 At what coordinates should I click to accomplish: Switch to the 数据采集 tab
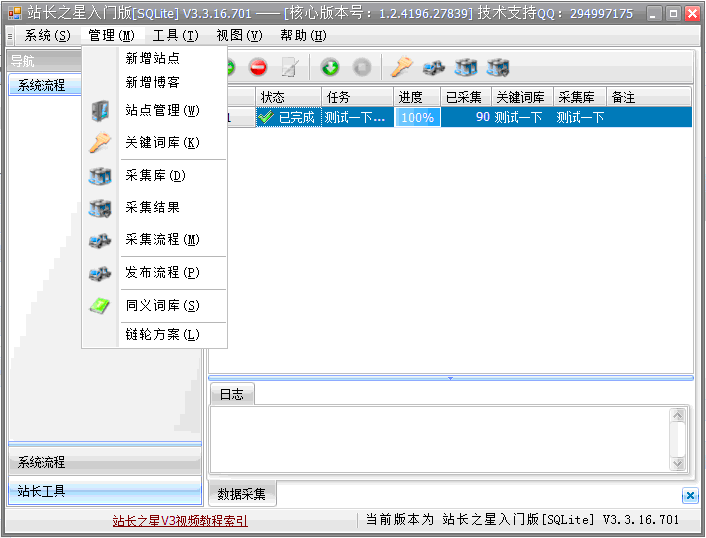242,494
